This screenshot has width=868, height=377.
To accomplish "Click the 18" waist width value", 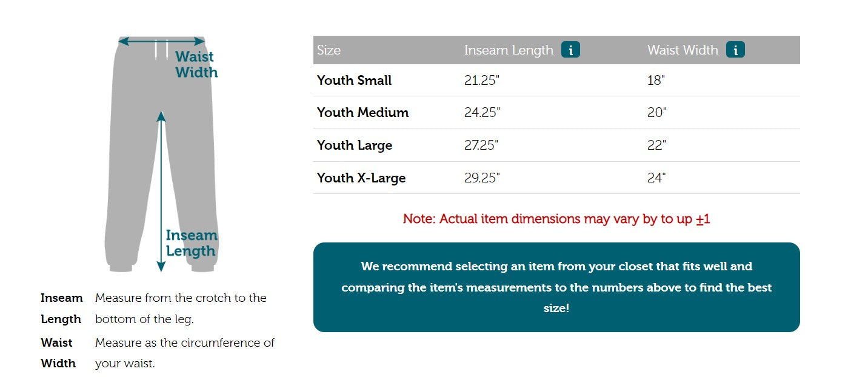I will 656,81.
